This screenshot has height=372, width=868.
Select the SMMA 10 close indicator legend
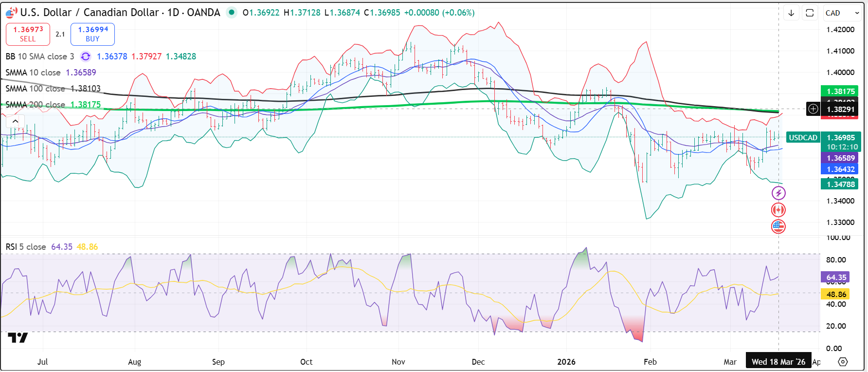tap(33, 73)
